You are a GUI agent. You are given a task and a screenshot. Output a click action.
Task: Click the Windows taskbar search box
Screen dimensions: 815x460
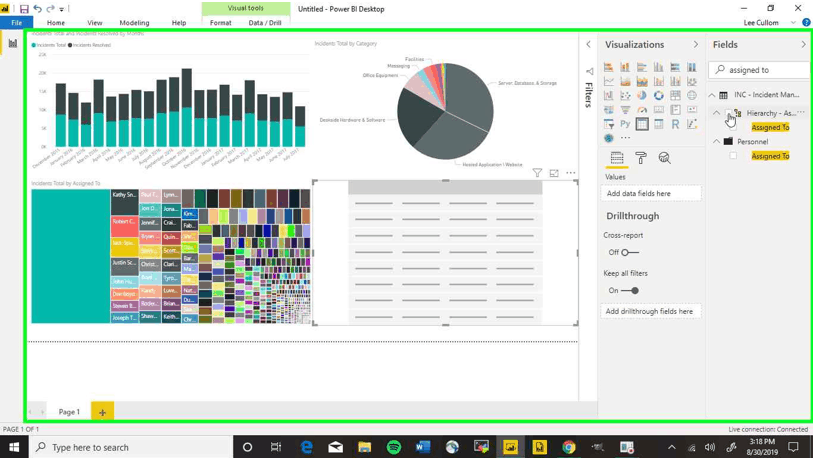click(x=132, y=447)
